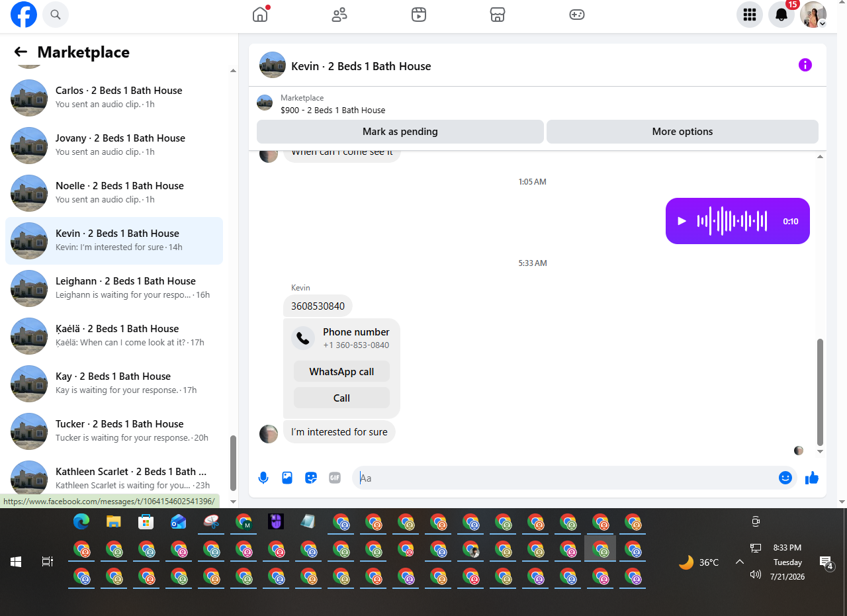Open the Windows notification center
Screen dimensions: 847x616
point(826,562)
